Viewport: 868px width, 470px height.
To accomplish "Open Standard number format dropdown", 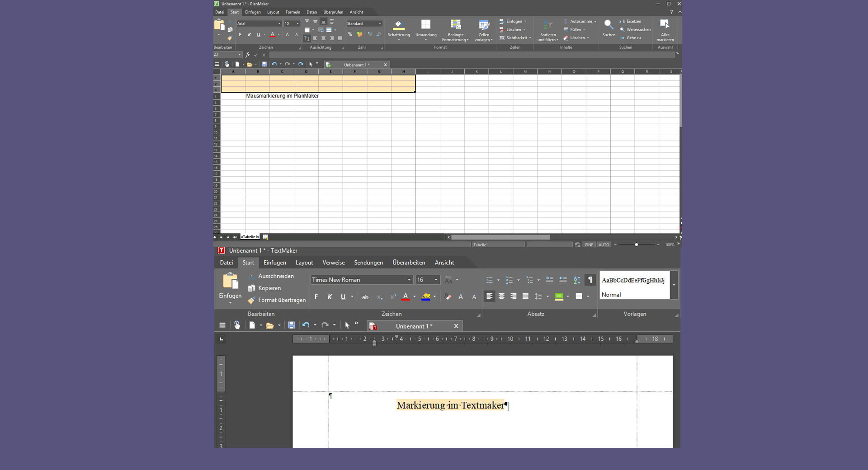I will pyautogui.click(x=379, y=24).
